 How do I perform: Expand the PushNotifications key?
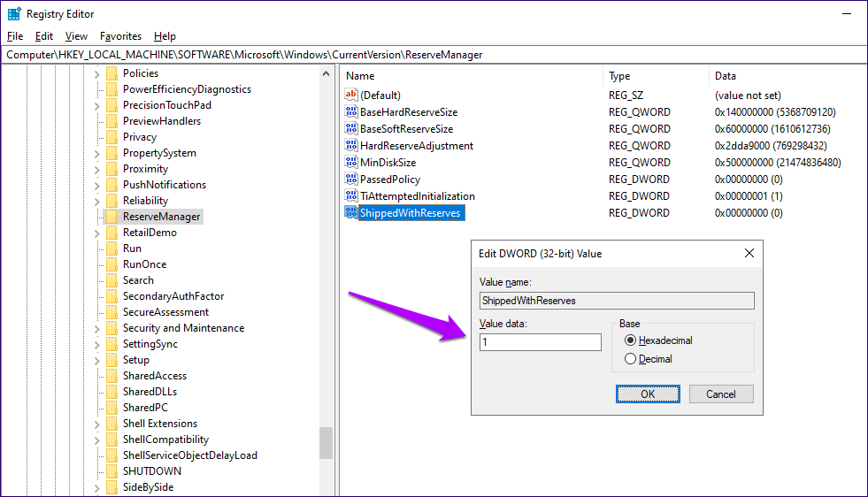click(96, 186)
